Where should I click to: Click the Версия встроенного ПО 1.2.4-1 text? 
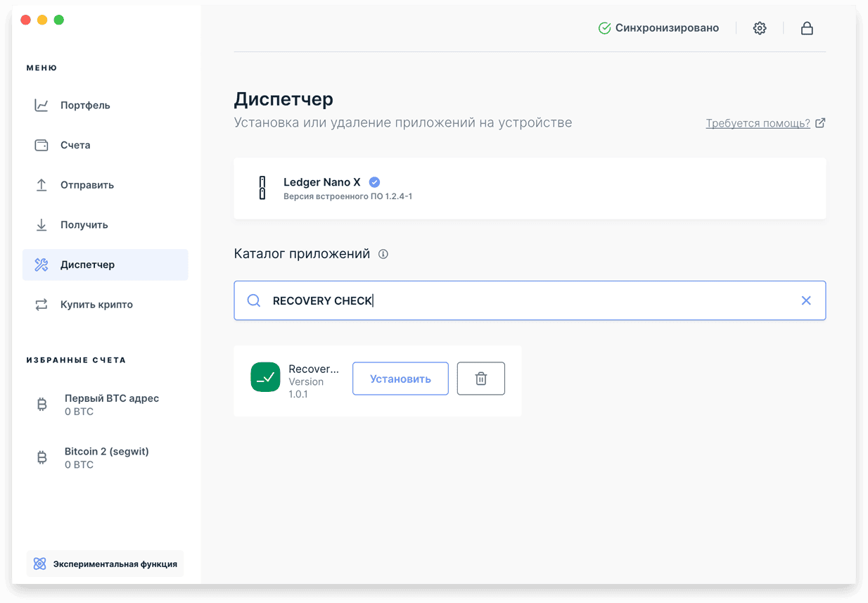click(x=347, y=196)
